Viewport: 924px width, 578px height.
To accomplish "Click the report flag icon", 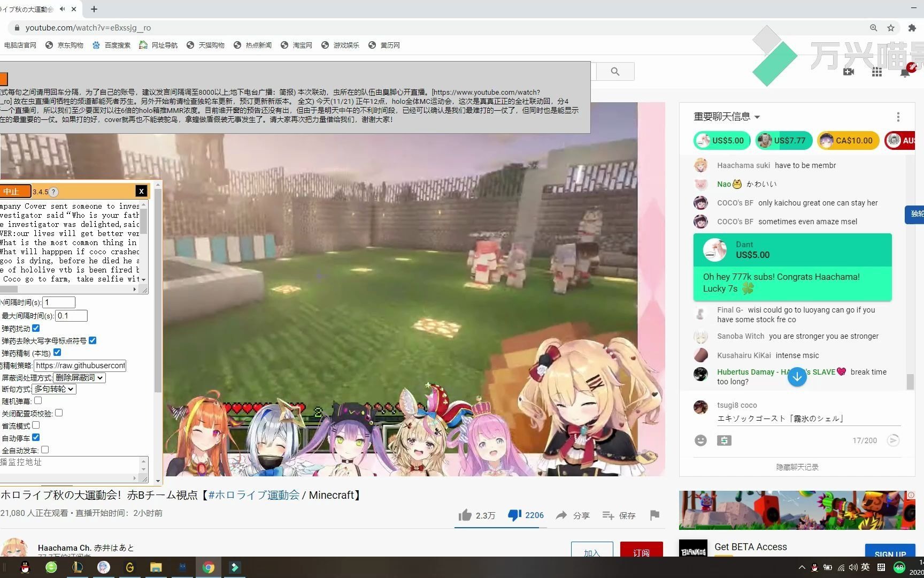I will [654, 515].
